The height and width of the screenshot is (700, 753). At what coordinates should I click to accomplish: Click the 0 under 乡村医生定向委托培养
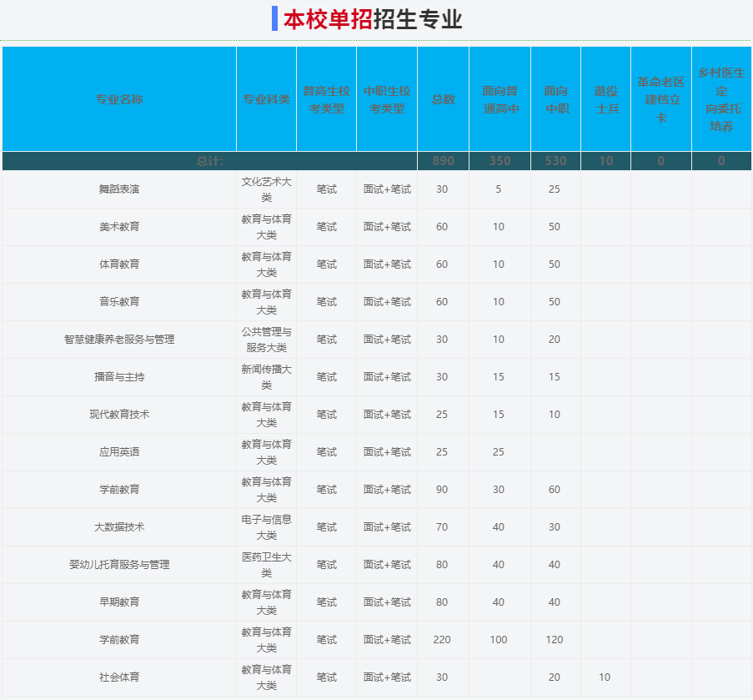click(722, 161)
